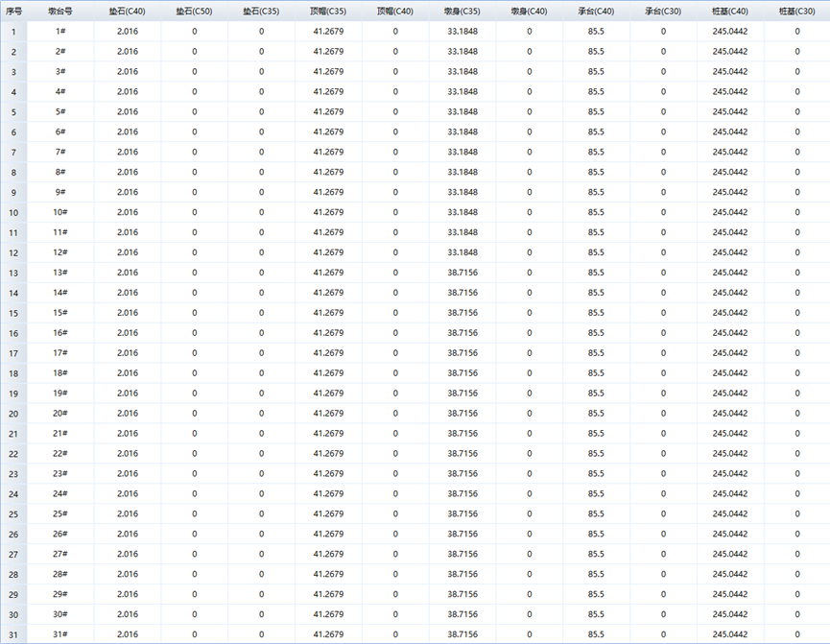Select row number 1 in 序号 column

click(x=13, y=32)
